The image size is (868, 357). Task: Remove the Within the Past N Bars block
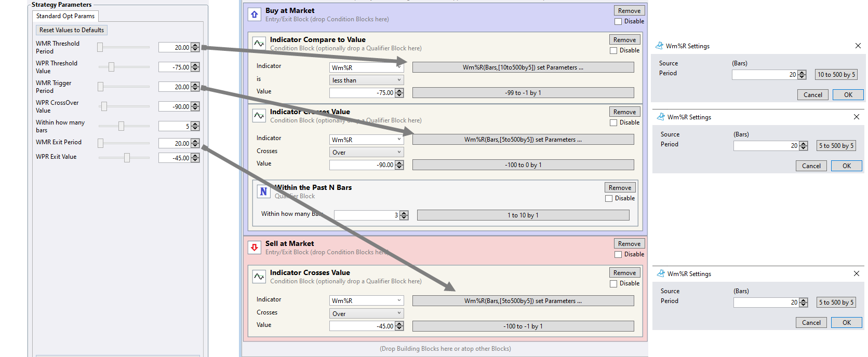click(620, 187)
